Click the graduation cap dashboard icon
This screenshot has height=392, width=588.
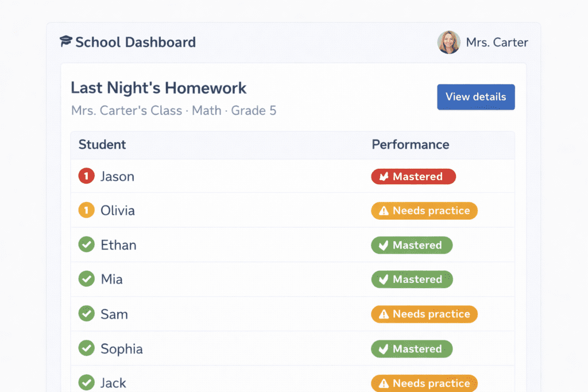point(66,41)
